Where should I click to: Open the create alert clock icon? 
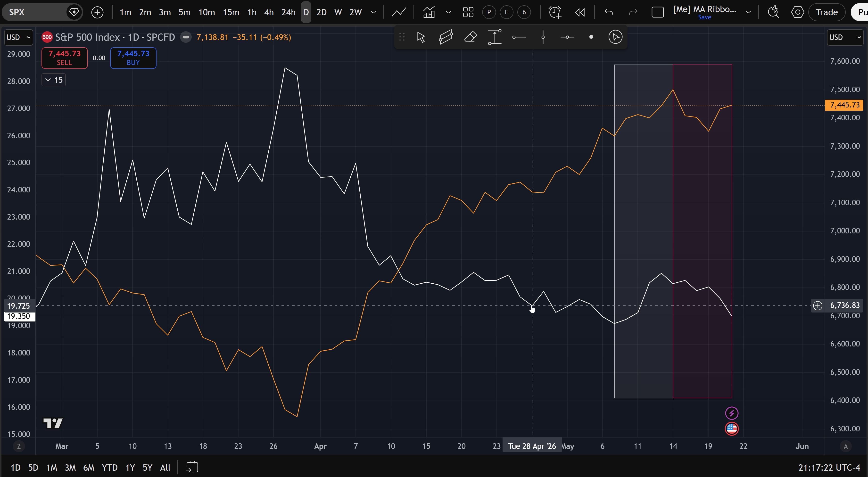(x=555, y=12)
